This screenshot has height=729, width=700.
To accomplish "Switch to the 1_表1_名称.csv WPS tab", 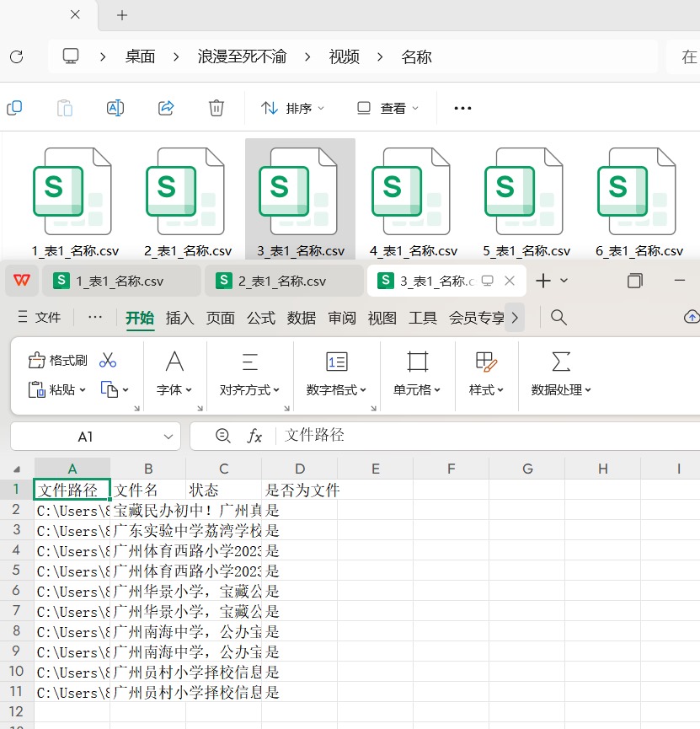I will (x=121, y=281).
